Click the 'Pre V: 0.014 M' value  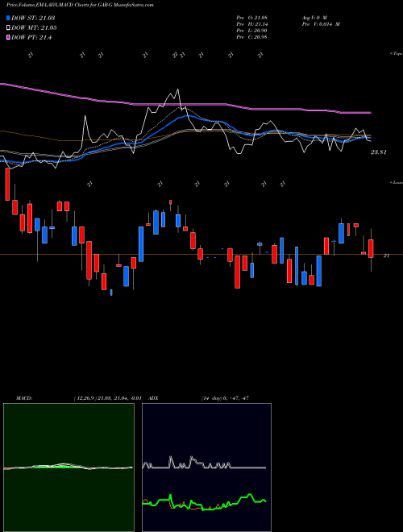(321, 24)
